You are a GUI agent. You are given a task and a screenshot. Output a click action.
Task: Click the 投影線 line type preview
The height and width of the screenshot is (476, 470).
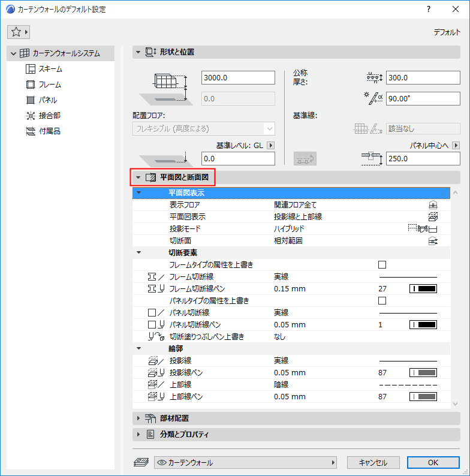(408, 361)
